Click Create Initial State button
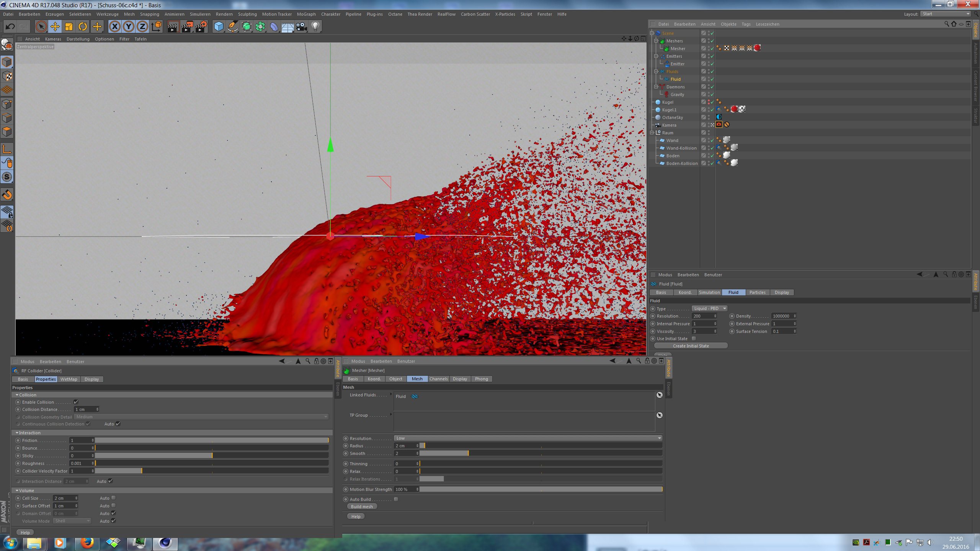980x551 pixels. coord(691,346)
